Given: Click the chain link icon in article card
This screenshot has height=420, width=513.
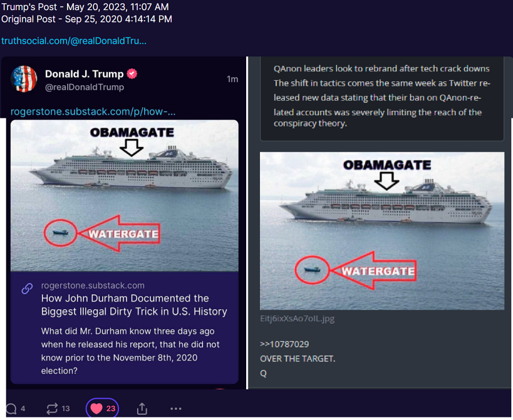Looking at the screenshot, I should coord(27,289).
